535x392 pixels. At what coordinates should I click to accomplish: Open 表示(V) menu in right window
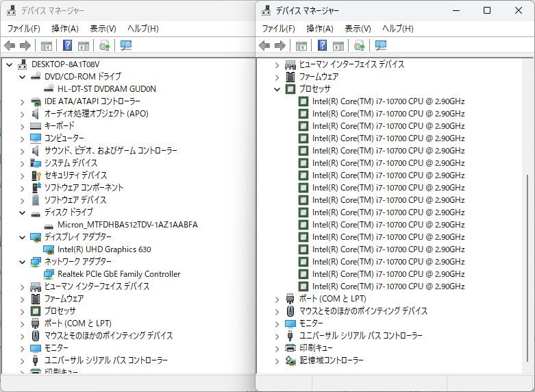click(x=358, y=28)
